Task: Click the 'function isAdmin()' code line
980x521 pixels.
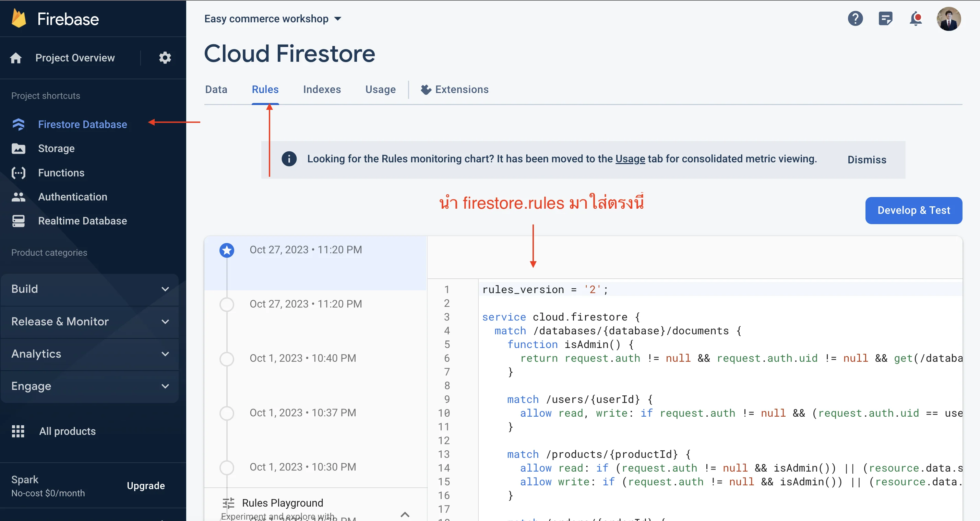Action: (x=570, y=344)
